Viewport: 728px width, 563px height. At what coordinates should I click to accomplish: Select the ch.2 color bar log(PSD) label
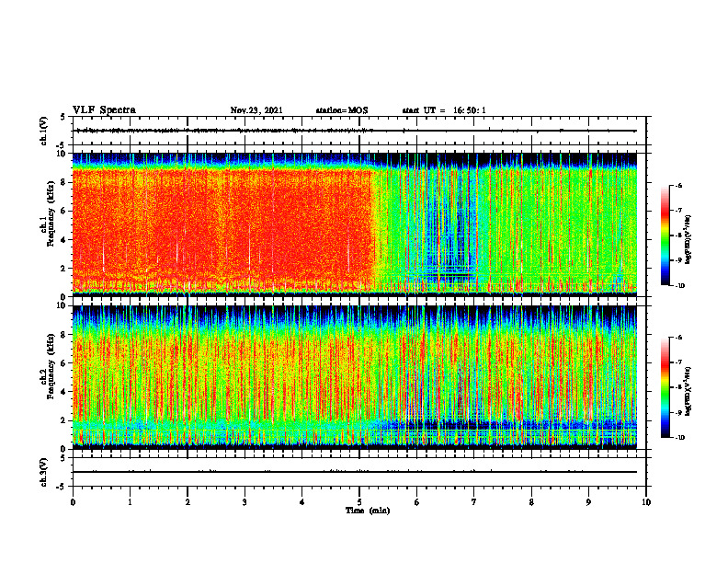pyautogui.click(x=688, y=392)
